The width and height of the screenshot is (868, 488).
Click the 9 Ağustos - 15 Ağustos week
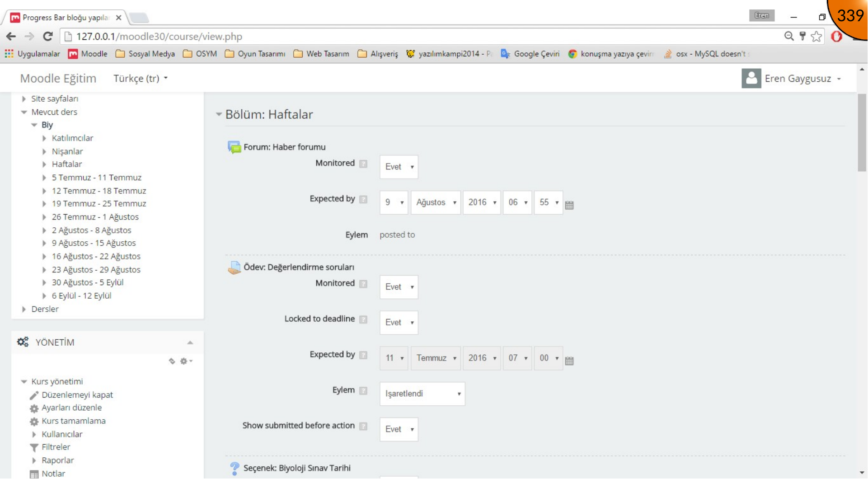pyautogui.click(x=94, y=243)
